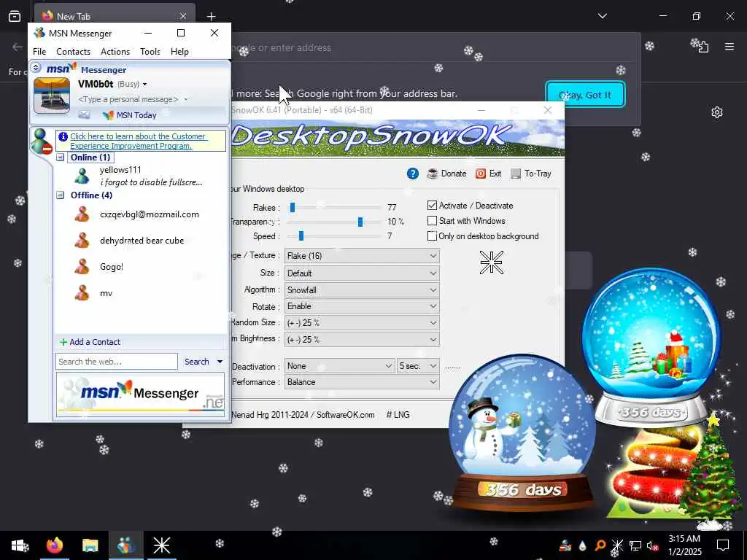Enable Start with Windows checkbox
The image size is (747, 560).
pos(432,221)
